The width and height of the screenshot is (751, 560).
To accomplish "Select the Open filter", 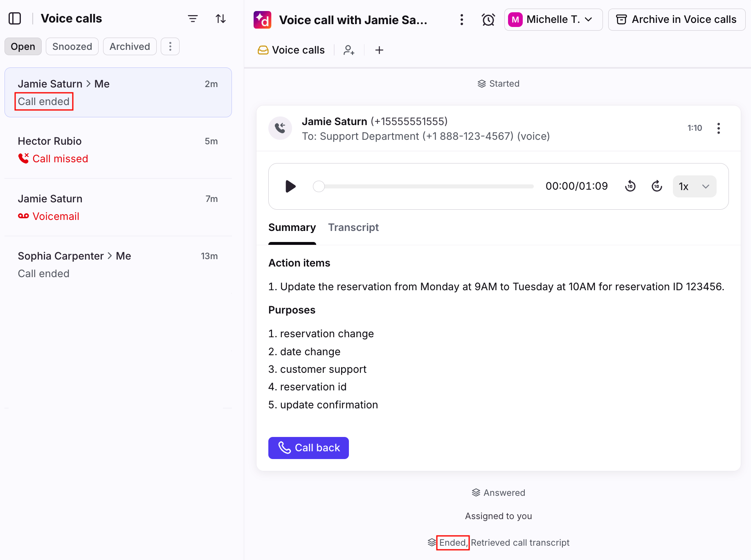I will click(23, 47).
